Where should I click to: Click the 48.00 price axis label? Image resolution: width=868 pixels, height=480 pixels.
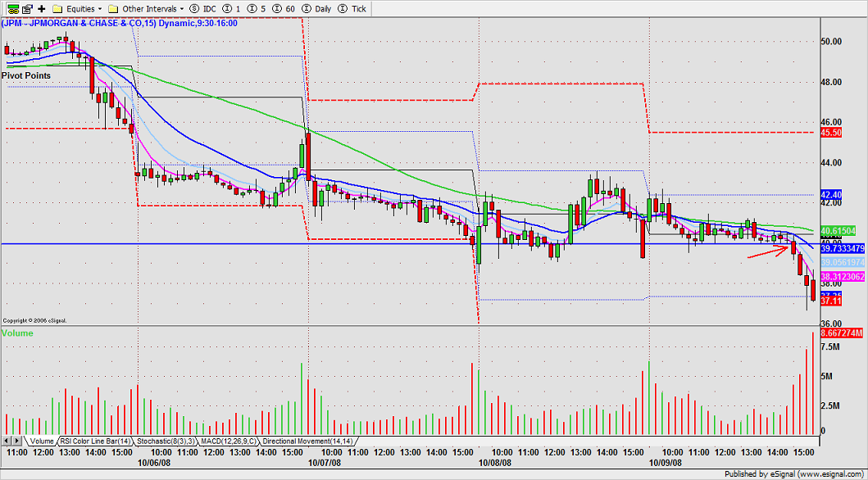(831, 82)
